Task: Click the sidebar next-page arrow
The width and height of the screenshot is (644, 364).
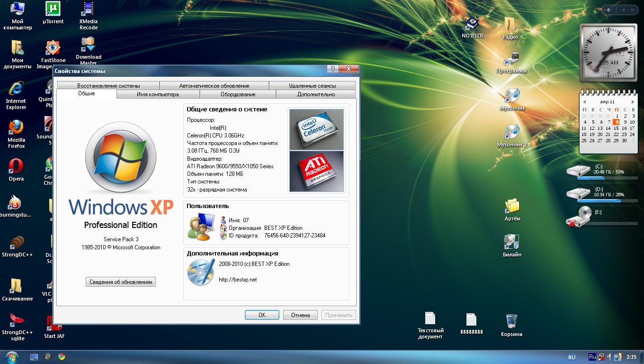Action: point(633,9)
